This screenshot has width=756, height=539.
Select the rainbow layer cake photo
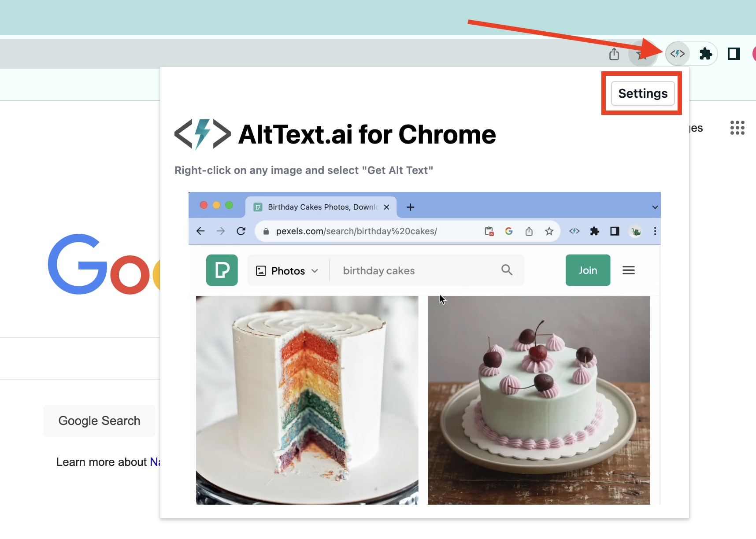point(307,400)
